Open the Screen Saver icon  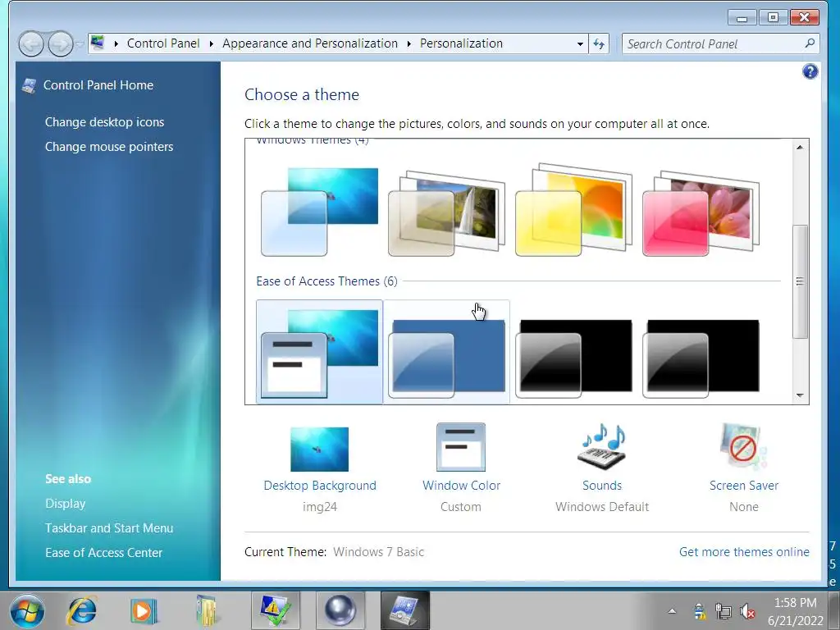click(x=743, y=447)
